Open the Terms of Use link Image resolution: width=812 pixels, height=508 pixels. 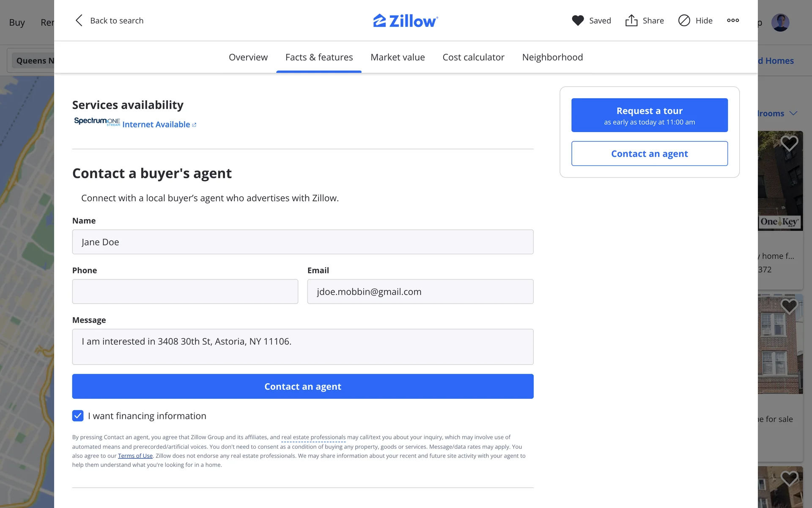point(135,456)
